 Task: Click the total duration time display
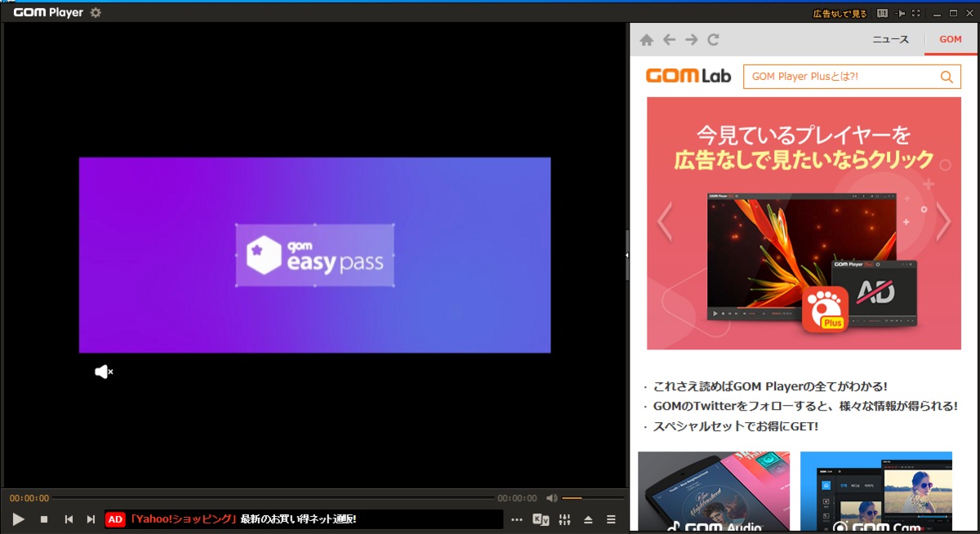517,498
